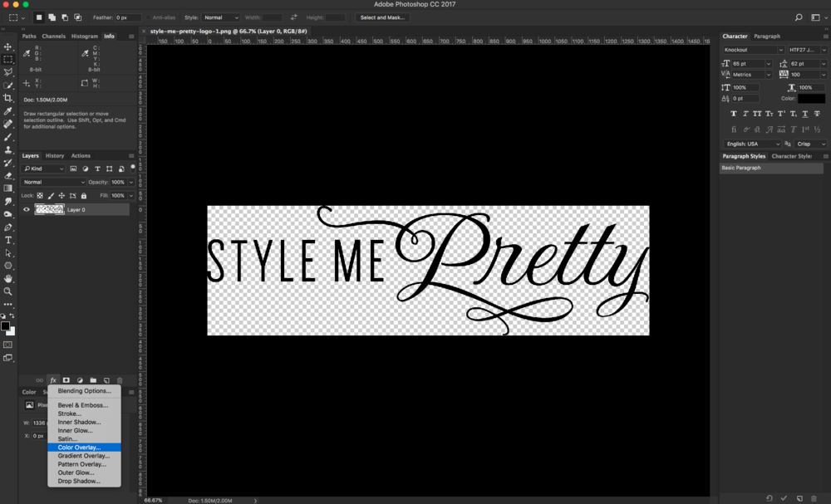
Task: Toggle All Caps text formatting
Action: point(757,115)
